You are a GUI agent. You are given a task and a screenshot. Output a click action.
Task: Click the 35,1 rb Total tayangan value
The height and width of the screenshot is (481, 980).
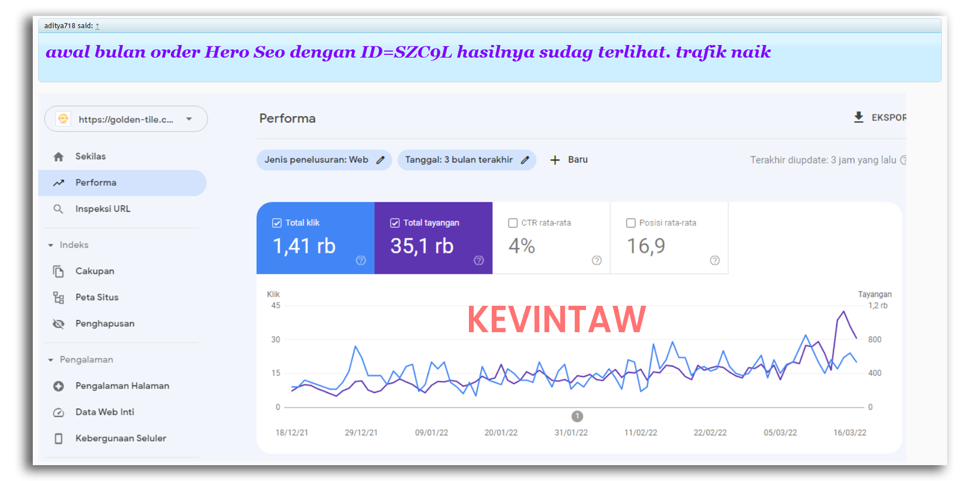pos(422,246)
